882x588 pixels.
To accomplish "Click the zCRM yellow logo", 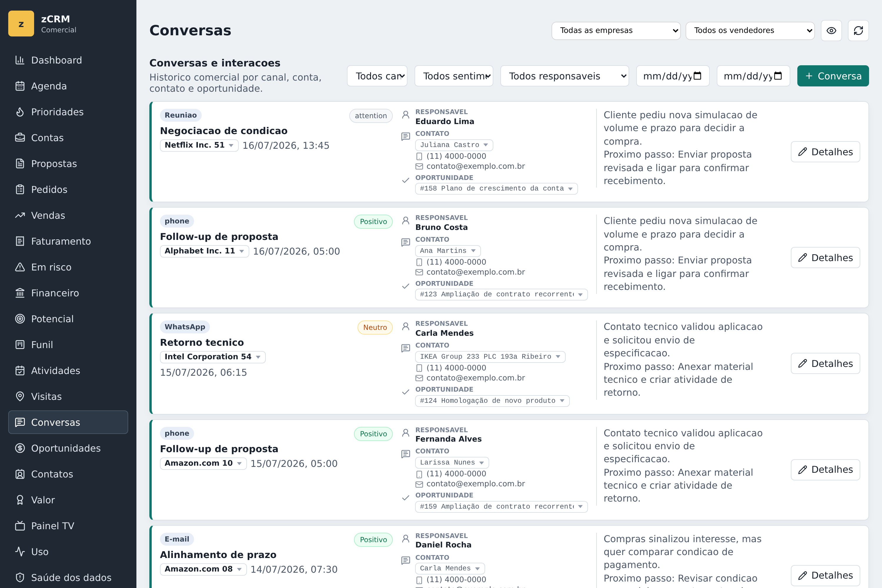I will (x=21, y=24).
